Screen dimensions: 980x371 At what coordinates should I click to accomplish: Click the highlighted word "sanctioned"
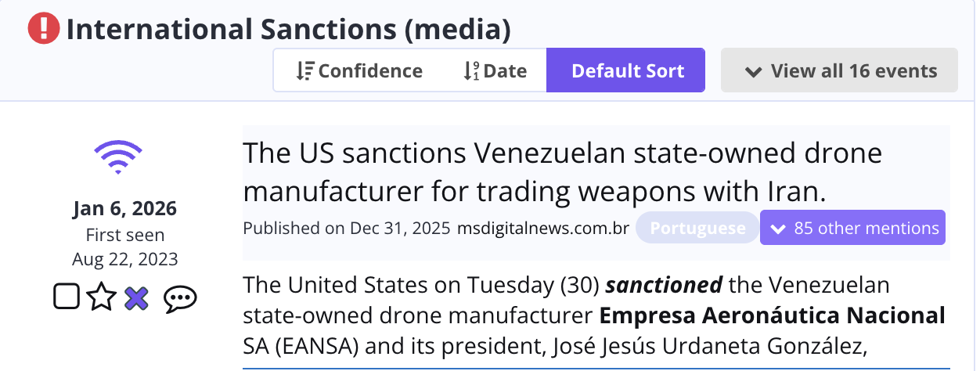point(664,283)
